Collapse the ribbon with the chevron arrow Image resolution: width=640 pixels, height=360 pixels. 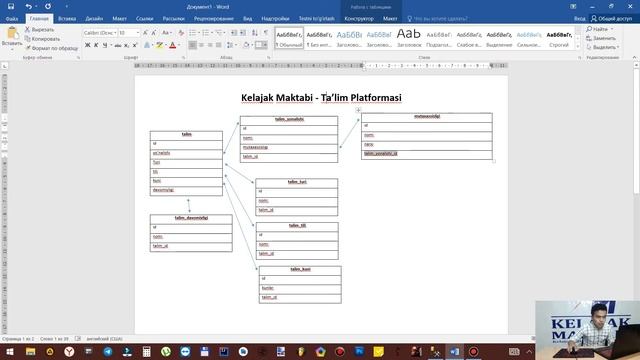tap(634, 58)
